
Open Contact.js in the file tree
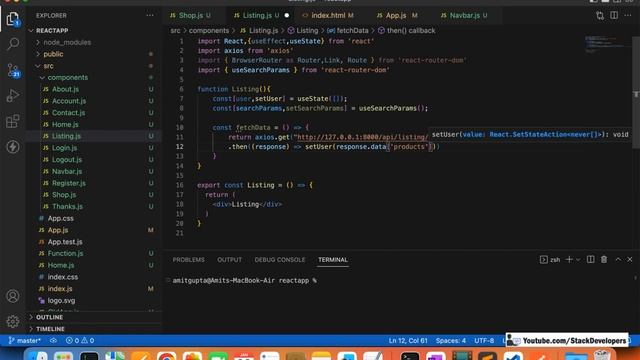pos(68,113)
